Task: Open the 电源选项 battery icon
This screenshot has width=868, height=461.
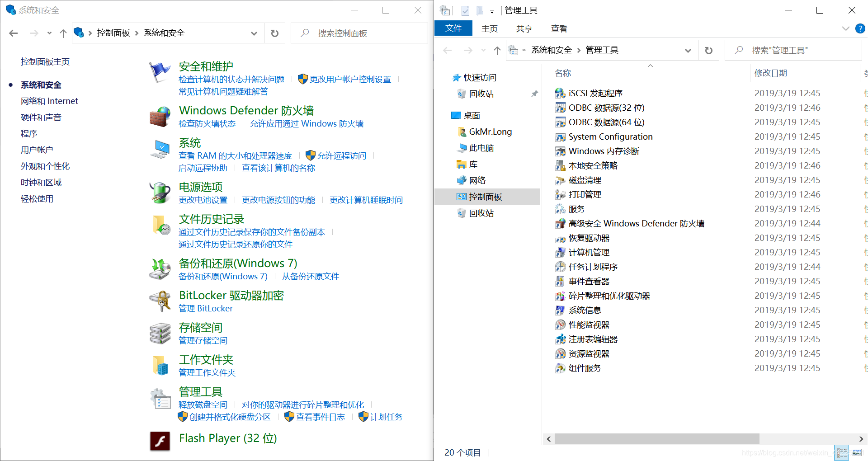Action: tap(160, 193)
